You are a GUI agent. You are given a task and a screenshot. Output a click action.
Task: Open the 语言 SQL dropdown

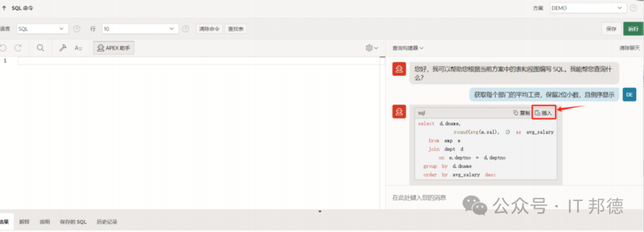42,29
